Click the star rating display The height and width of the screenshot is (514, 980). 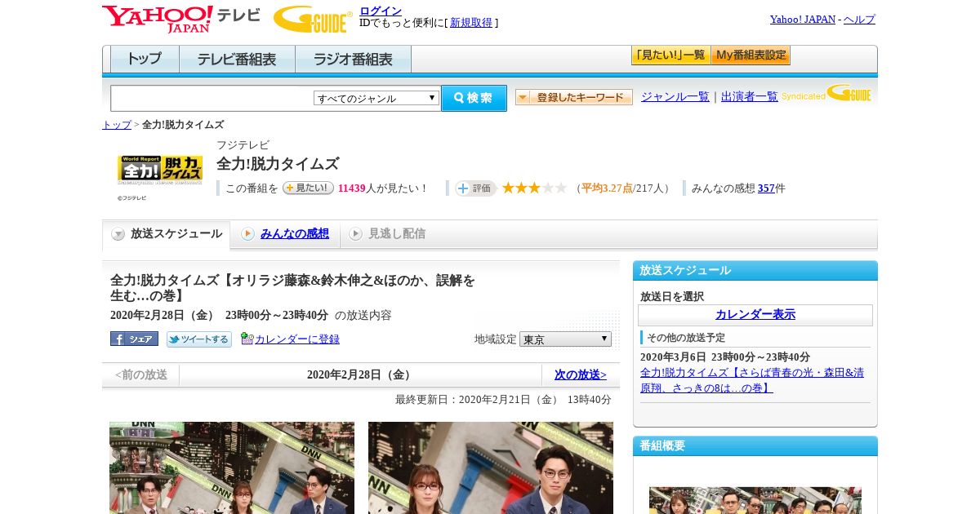coord(534,188)
